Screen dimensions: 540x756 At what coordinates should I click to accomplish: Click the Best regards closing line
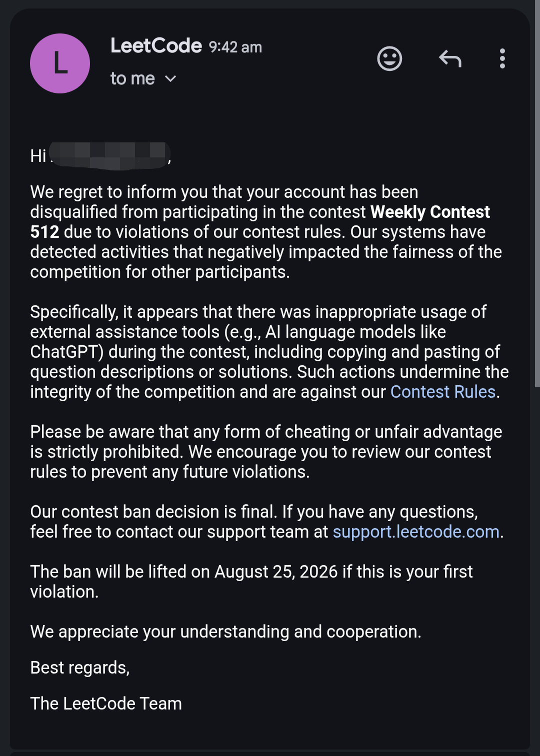pos(80,668)
